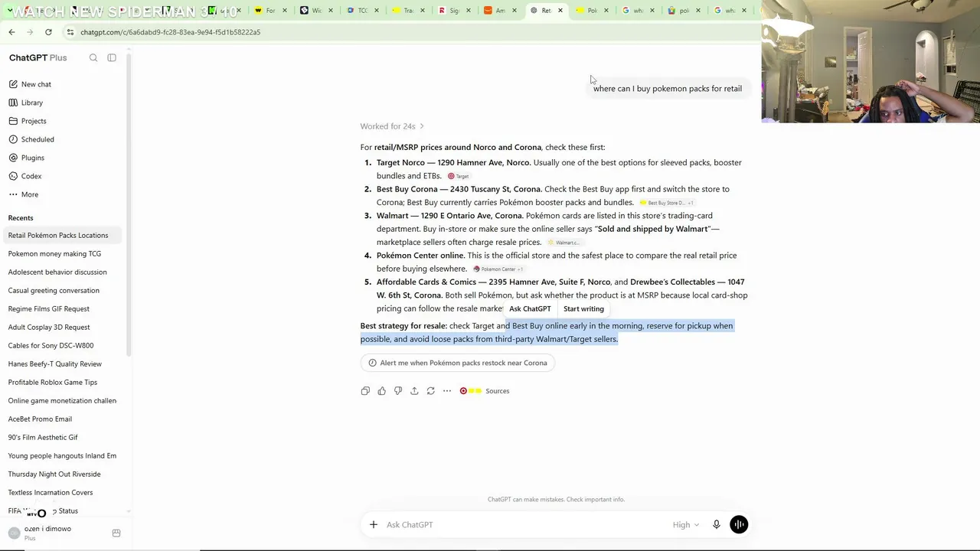Expand the 'Worked for 24s' details
This screenshot has width=980, height=551.
pyautogui.click(x=392, y=126)
